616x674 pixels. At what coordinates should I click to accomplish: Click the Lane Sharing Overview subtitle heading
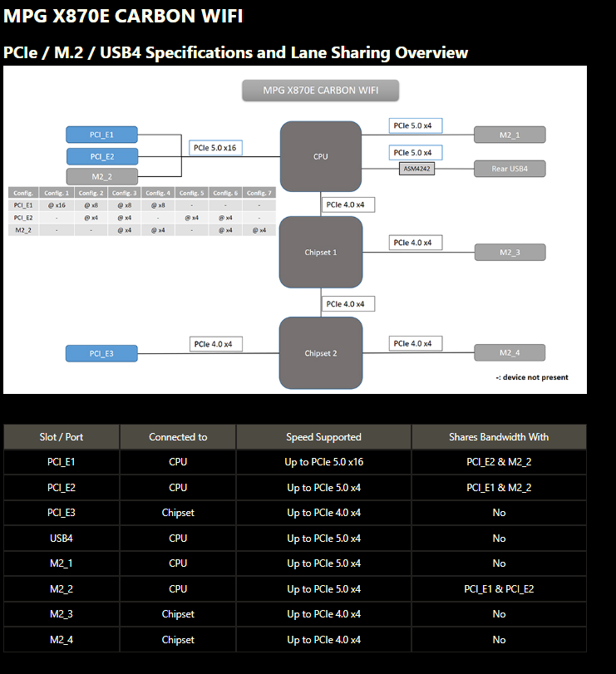(235, 52)
